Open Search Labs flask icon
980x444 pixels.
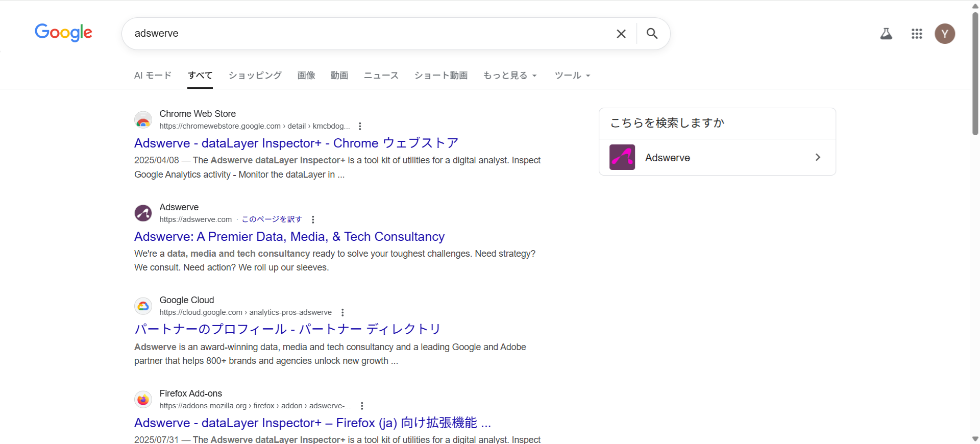886,34
